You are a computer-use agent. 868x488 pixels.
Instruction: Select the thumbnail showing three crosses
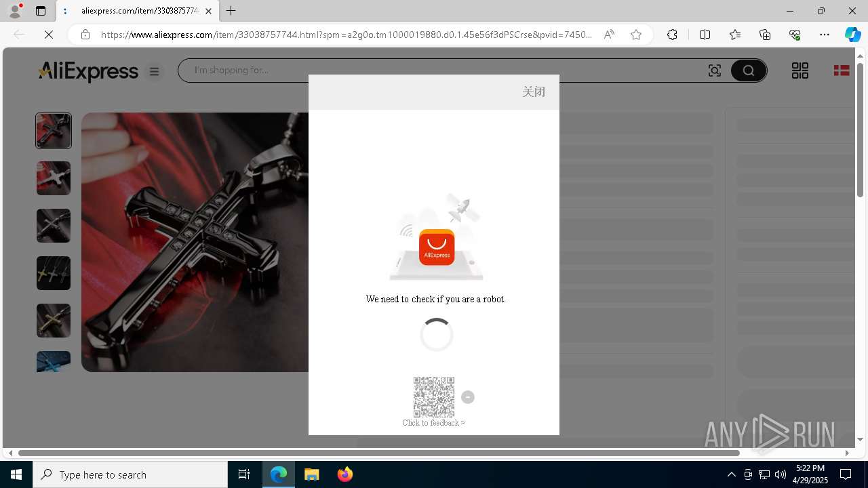pos(54,273)
